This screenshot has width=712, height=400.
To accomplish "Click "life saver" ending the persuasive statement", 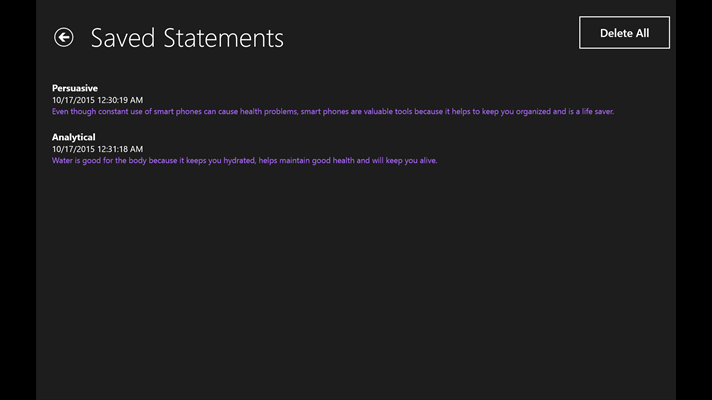I will click(595, 111).
